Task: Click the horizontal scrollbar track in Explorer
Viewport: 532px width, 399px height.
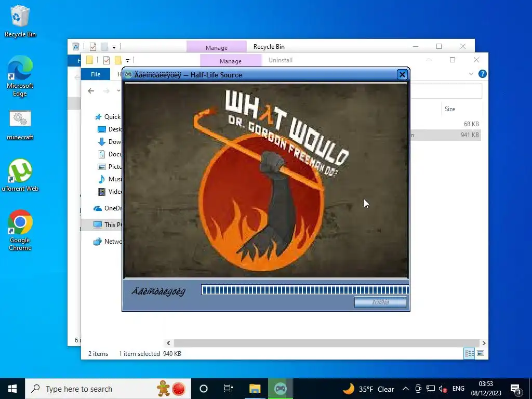Action: click(x=326, y=343)
